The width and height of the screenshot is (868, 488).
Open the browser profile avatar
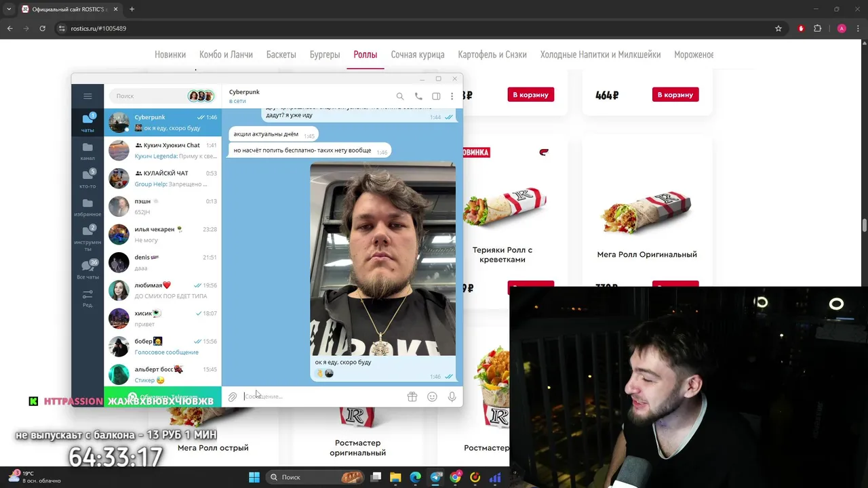[842, 28]
